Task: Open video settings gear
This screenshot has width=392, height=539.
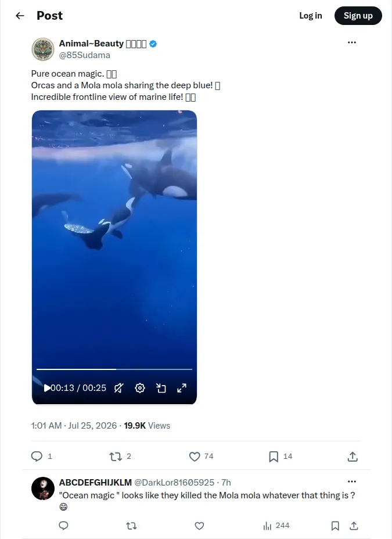Action: pos(140,388)
